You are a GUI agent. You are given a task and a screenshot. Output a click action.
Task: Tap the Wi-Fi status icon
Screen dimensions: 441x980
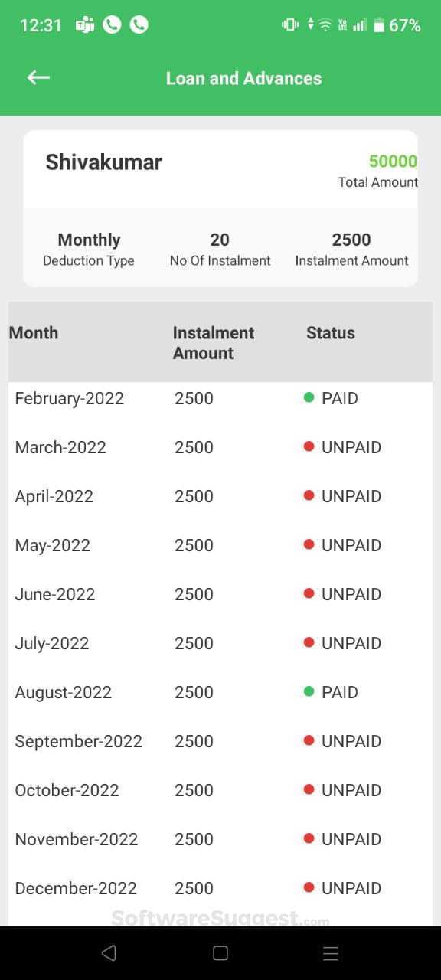click(324, 24)
